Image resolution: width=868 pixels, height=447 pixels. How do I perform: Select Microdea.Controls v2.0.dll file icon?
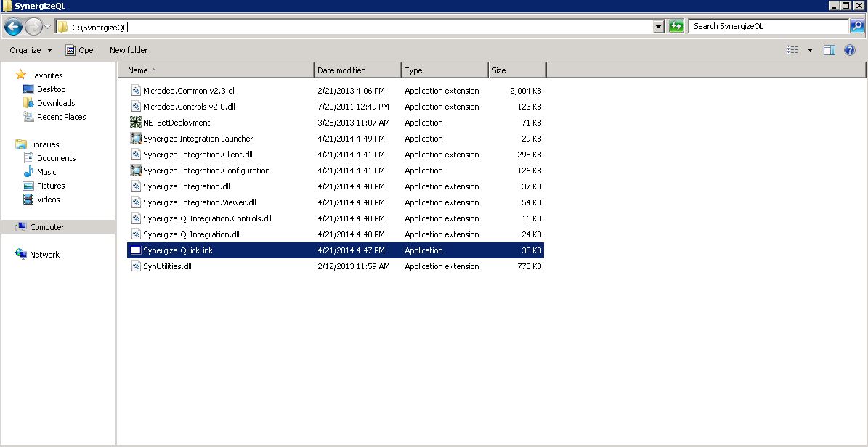[x=136, y=107]
